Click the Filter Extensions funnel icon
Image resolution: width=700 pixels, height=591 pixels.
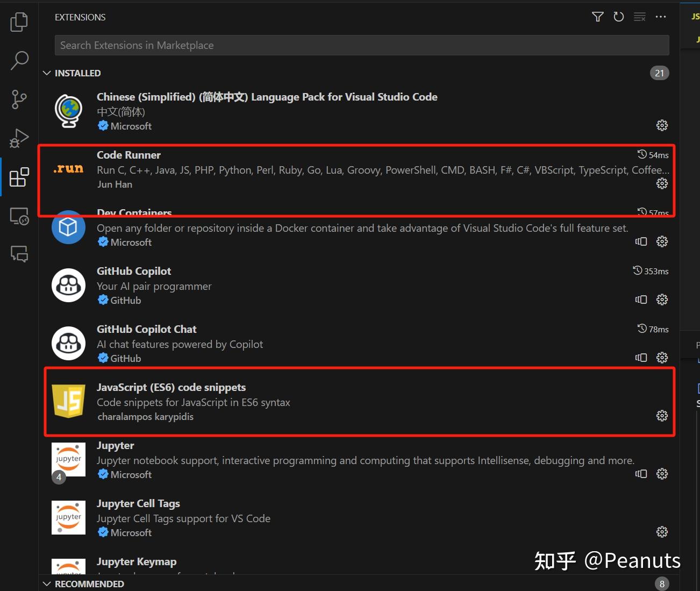click(597, 17)
